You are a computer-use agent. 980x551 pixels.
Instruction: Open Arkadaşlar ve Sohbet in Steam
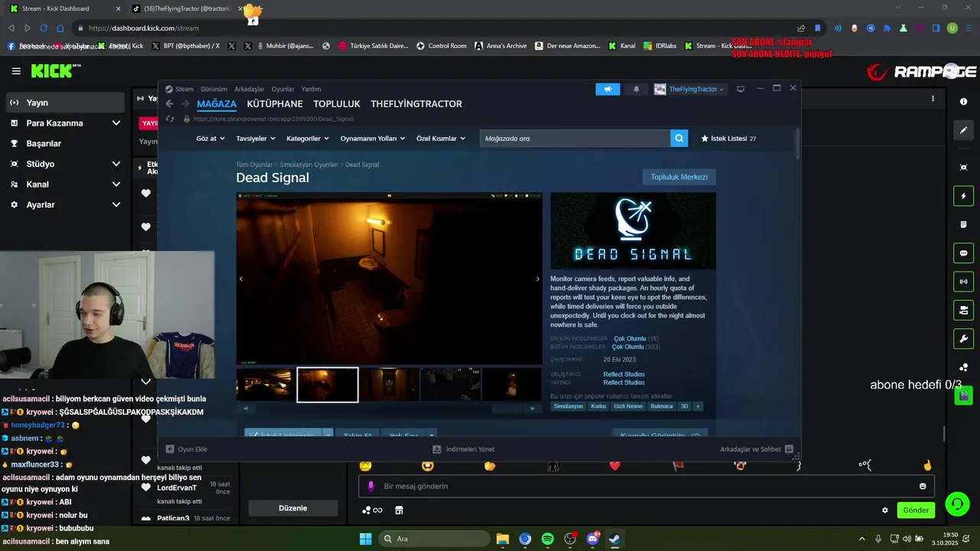tap(756, 449)
